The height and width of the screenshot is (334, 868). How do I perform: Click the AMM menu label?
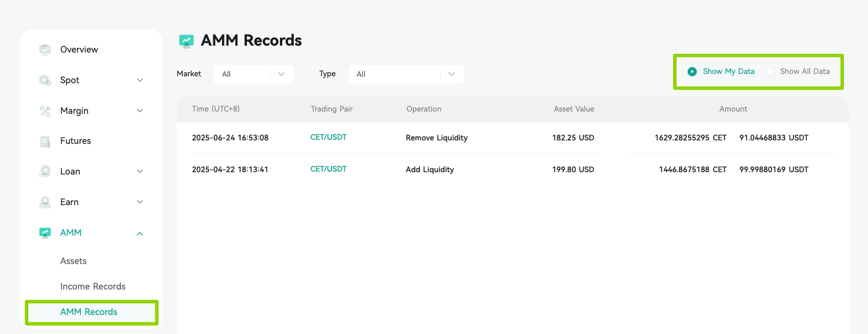71,233
